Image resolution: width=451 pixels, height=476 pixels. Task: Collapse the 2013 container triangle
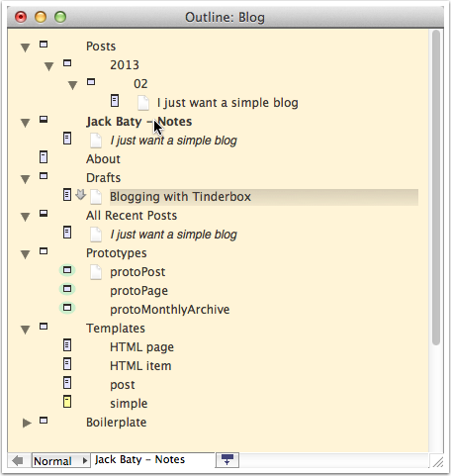pos(48,66)
